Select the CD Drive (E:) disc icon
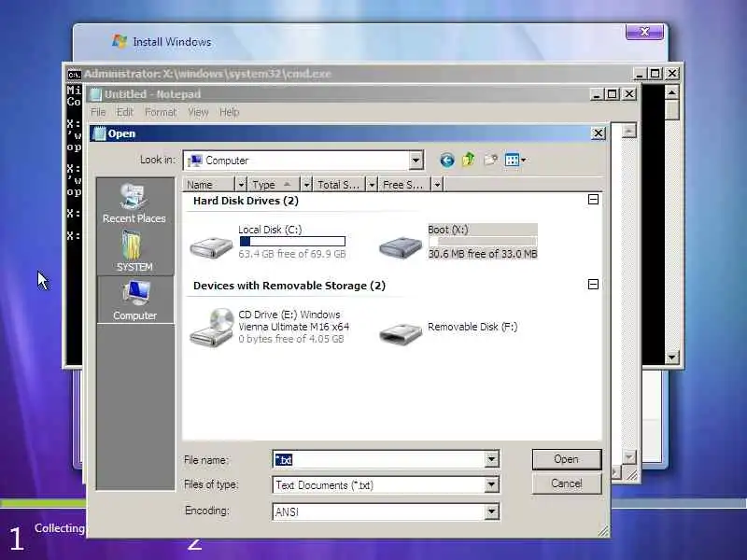The image size is (747, 560). coord(211,328)
